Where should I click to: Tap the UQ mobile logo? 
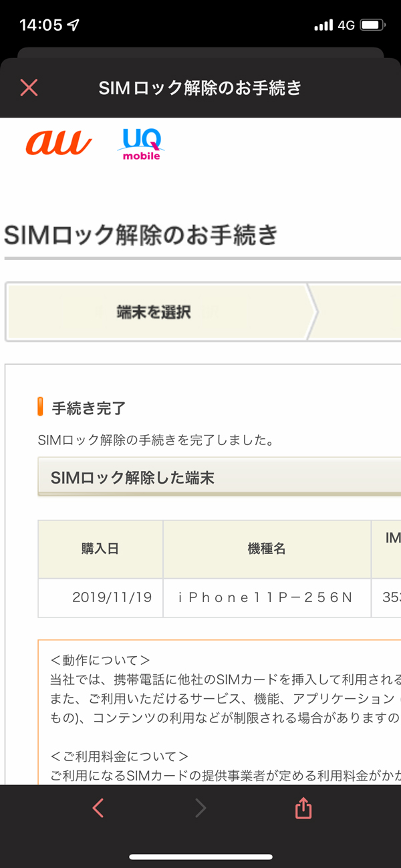tap(140, 144)
